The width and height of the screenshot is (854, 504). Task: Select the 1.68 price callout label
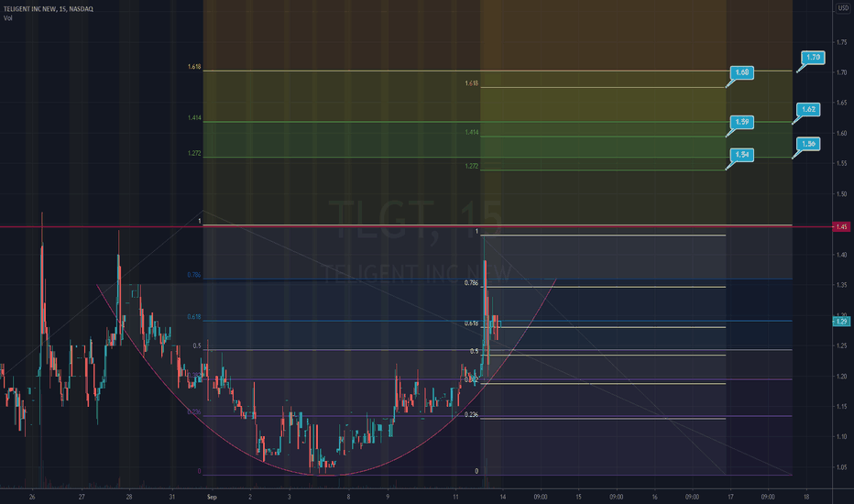tap(742, 72)
